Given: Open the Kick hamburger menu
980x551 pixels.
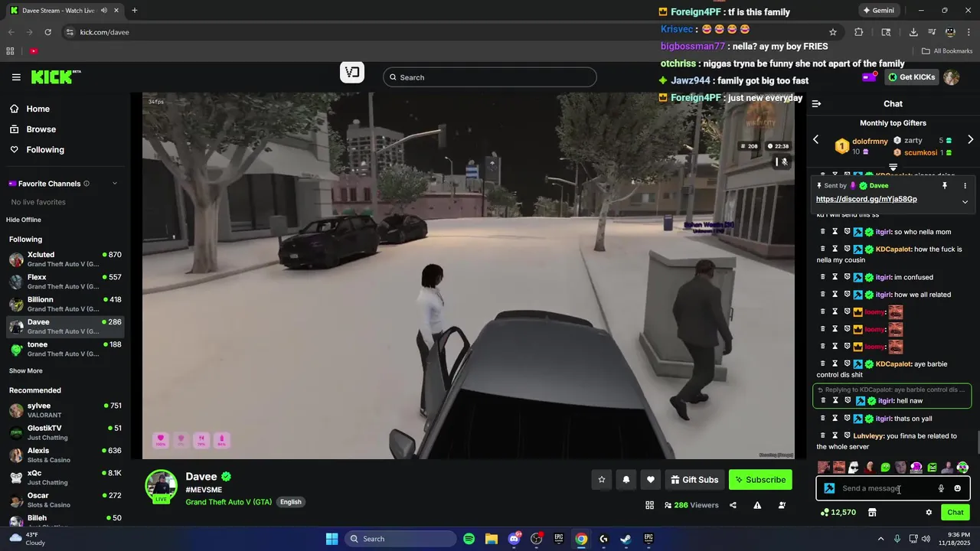Looking at the screenshot, I should [x=16, y=77].
